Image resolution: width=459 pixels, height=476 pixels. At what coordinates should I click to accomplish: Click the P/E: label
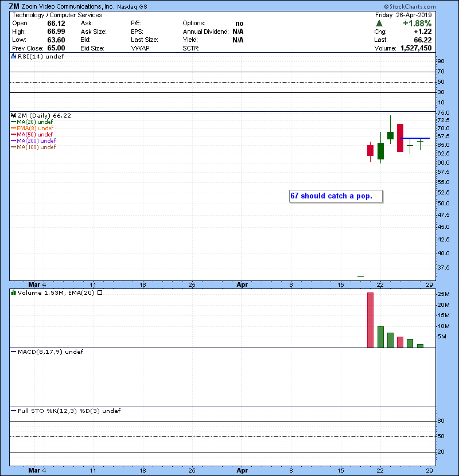click(x=136, y=24)
